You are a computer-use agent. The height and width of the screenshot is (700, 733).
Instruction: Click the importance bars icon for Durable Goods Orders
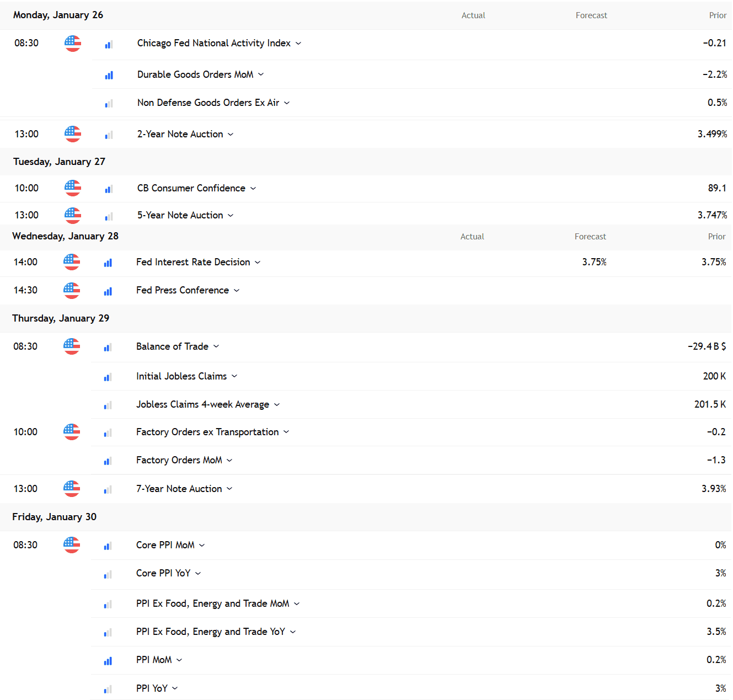pos(109,75)
